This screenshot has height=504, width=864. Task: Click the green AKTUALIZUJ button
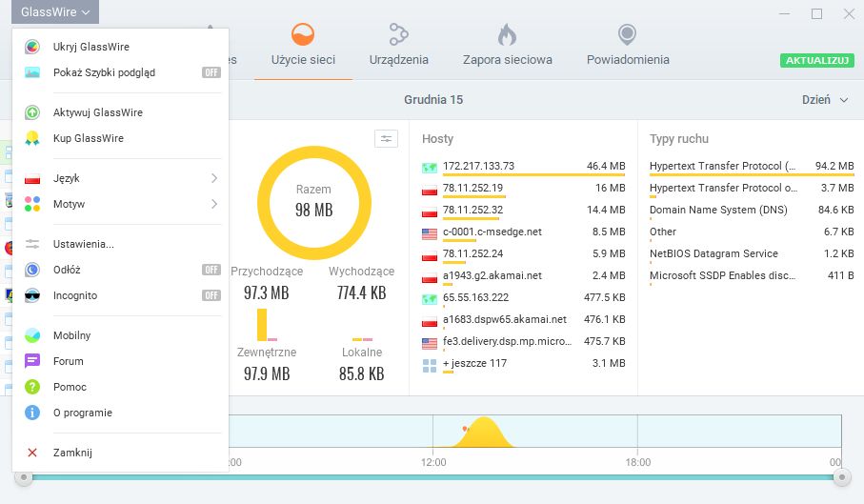[x=817, y=61]
